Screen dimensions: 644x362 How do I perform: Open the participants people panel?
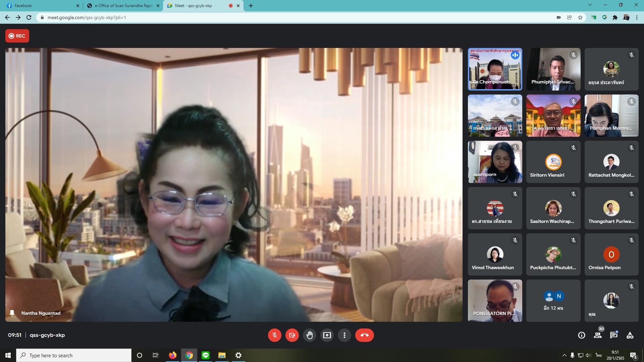[x=598, y=335]
